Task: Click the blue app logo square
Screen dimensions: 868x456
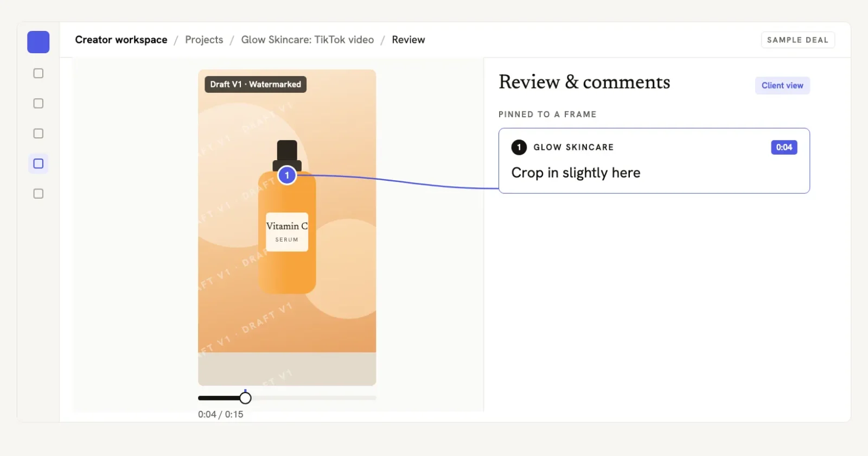Action: (38, 42)
